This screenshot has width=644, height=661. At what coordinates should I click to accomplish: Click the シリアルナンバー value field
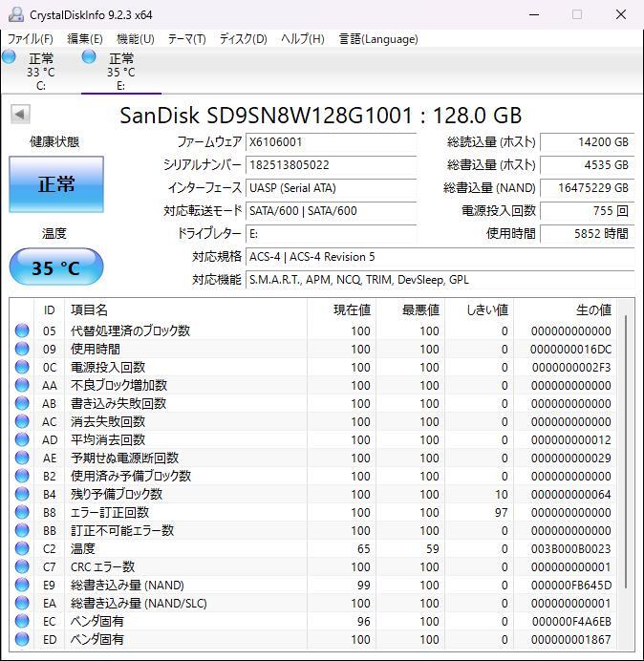[x=331, y=165]
